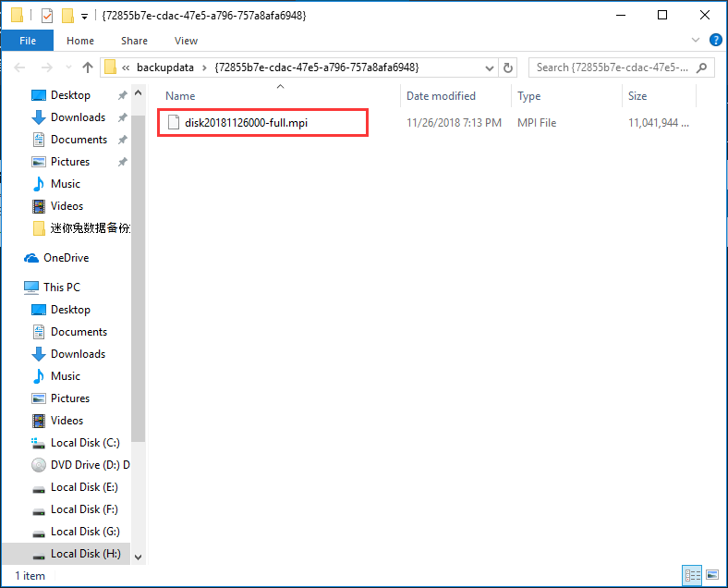Open pinned Desktop in Quick access
Screen dimensions: 728x588
pyautogui.click(x=70, y=95)
